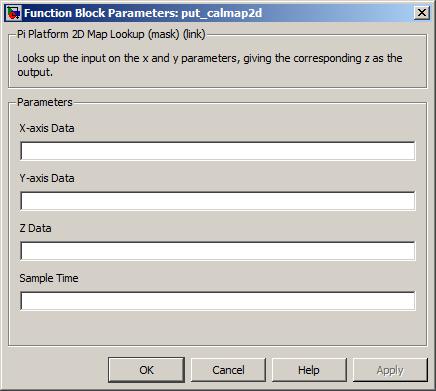Click the Parameters group heading
436x391 pixels.
point(45,102)
